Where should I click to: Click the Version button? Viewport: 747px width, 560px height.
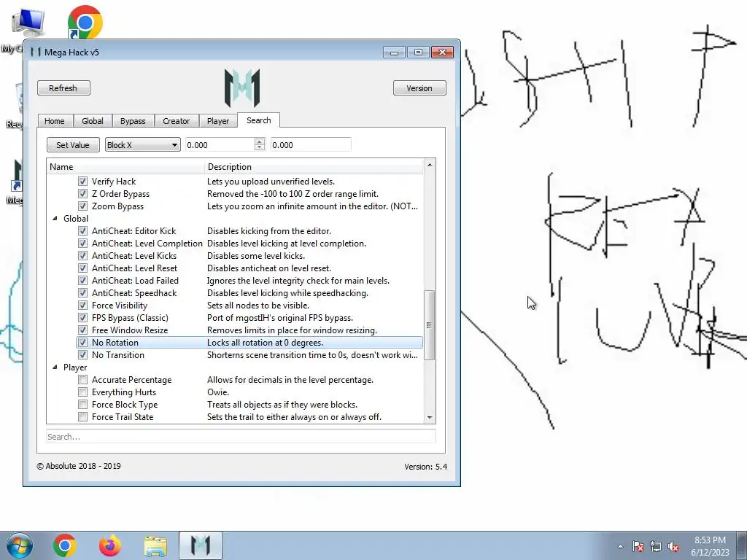(419, 88)
